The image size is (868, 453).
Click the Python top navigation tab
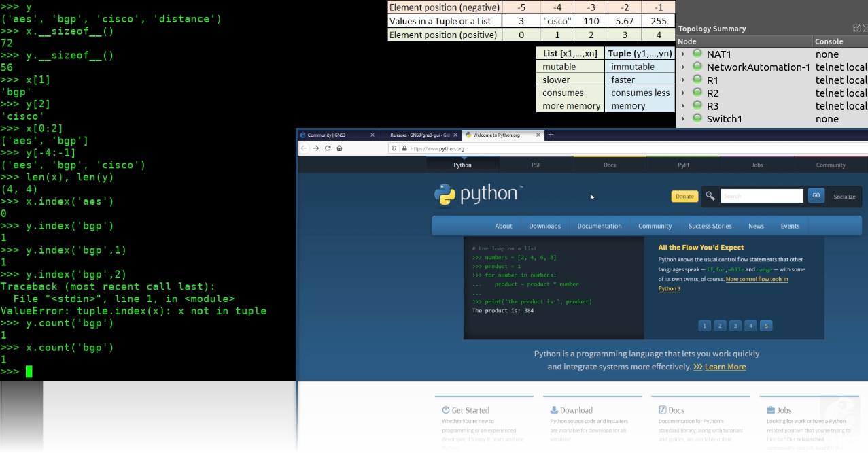tap(462, 165)
